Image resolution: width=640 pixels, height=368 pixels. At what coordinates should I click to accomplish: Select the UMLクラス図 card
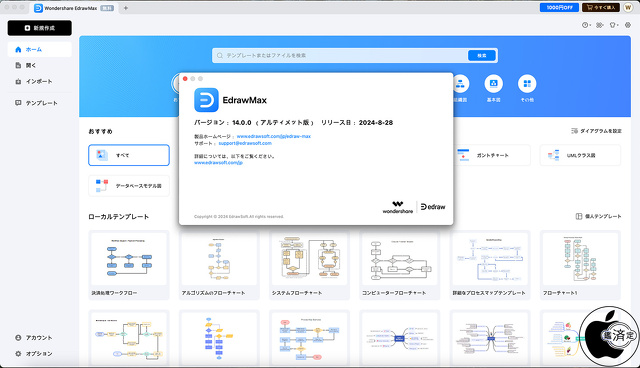(580, 155)
